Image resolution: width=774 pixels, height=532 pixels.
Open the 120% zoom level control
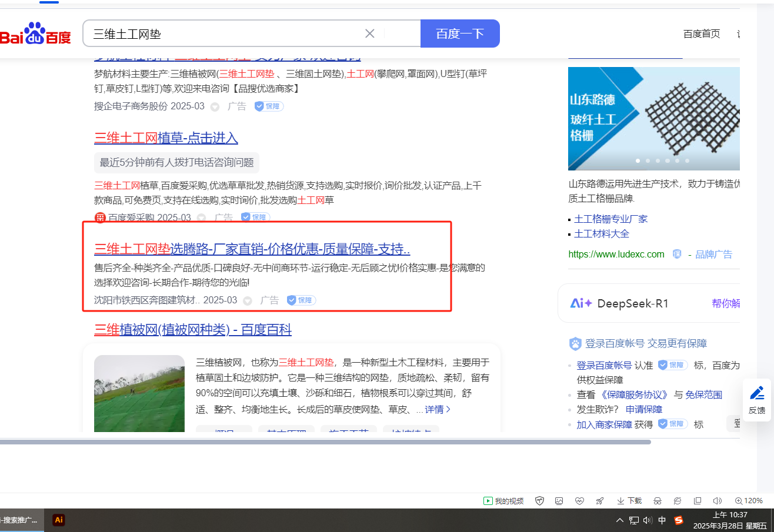tap(749, 501)
